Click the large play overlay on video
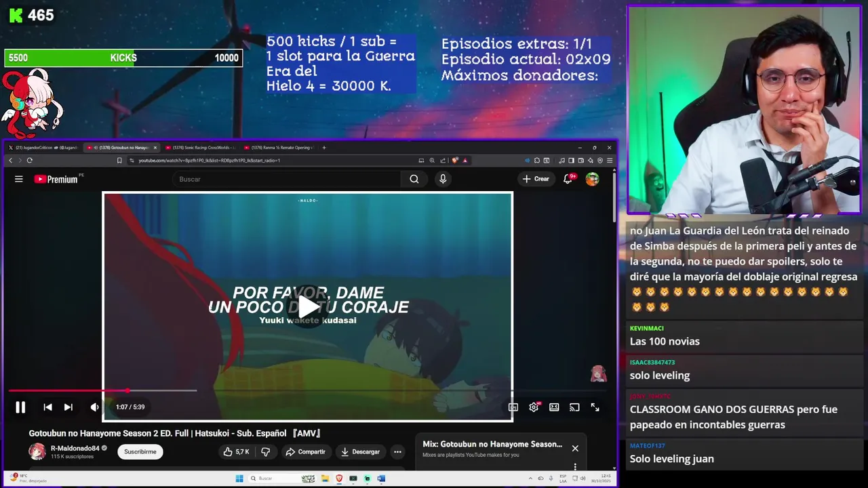The height and width of the screenshot is (488, 868). [308, 306]
